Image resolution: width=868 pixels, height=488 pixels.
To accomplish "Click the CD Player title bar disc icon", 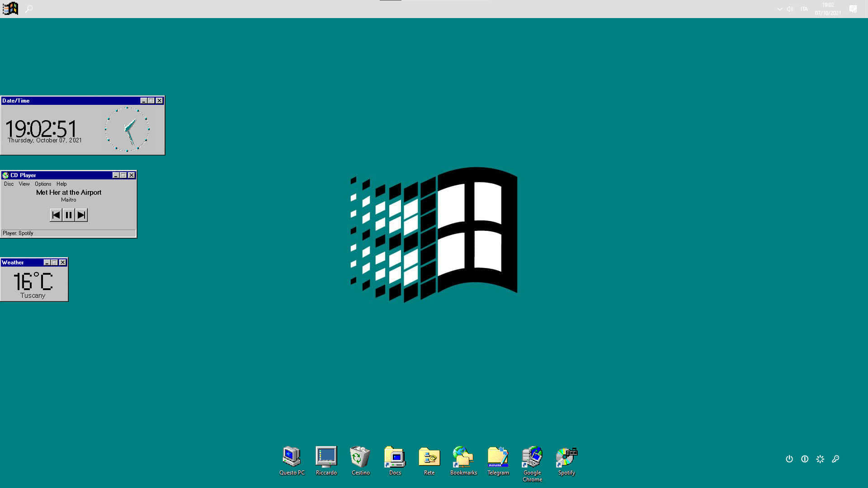I will [x=5, y=175].
